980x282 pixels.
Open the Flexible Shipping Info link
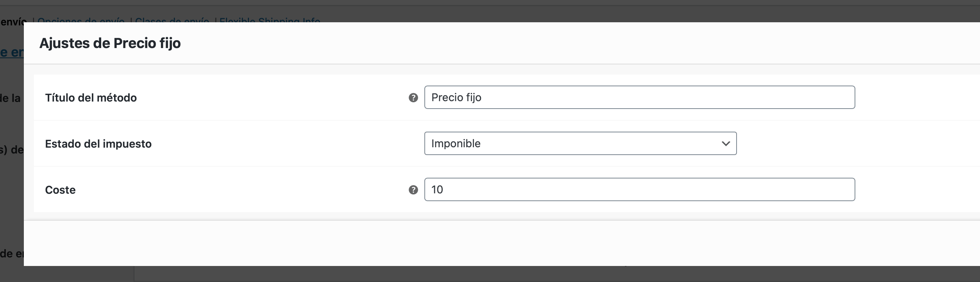(x=270, y=20)
